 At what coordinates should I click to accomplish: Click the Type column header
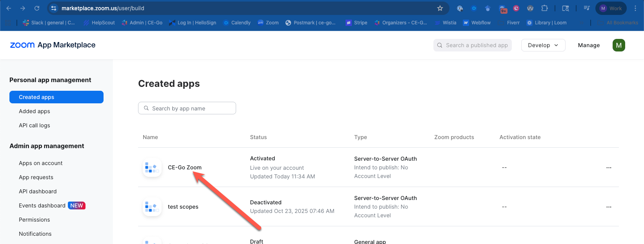[x=360, y=137]
